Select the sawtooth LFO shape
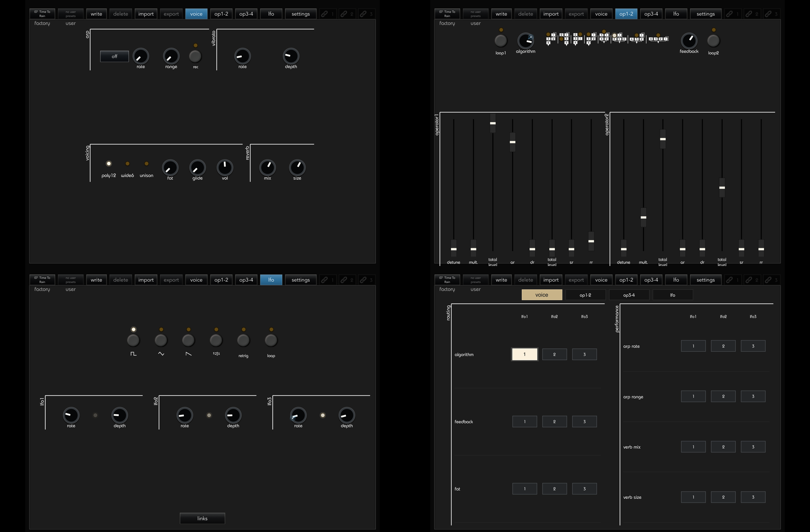The width and height of the screenshot is (810, 532). [188, 340]
